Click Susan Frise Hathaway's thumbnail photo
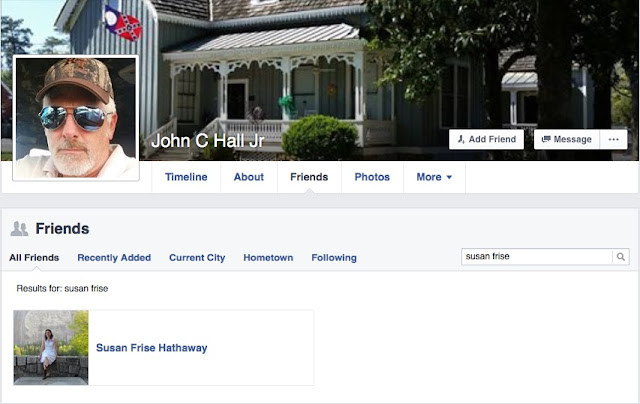This screenshot has width=640, height=404. [51, 348]
